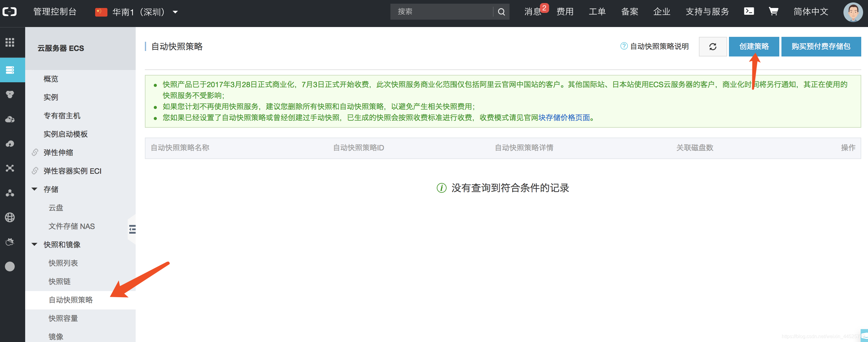Open 费用 in the top bar
868x342 pixels.
[x=565, y=12]
